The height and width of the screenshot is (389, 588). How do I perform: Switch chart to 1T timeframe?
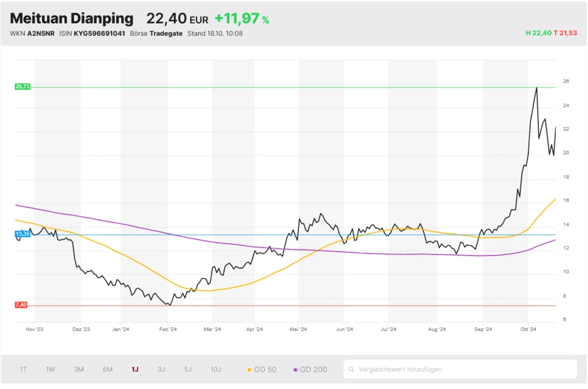click(x=23, y=370)
